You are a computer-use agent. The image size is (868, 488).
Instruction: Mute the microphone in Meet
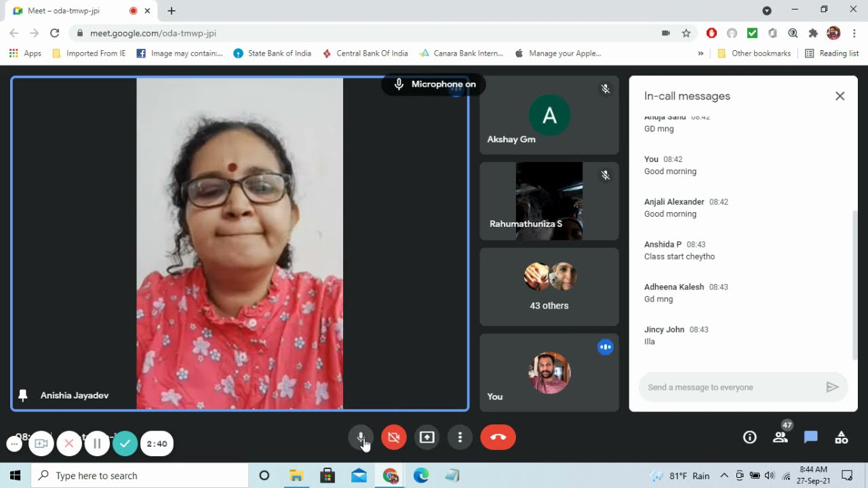(361, 437)
